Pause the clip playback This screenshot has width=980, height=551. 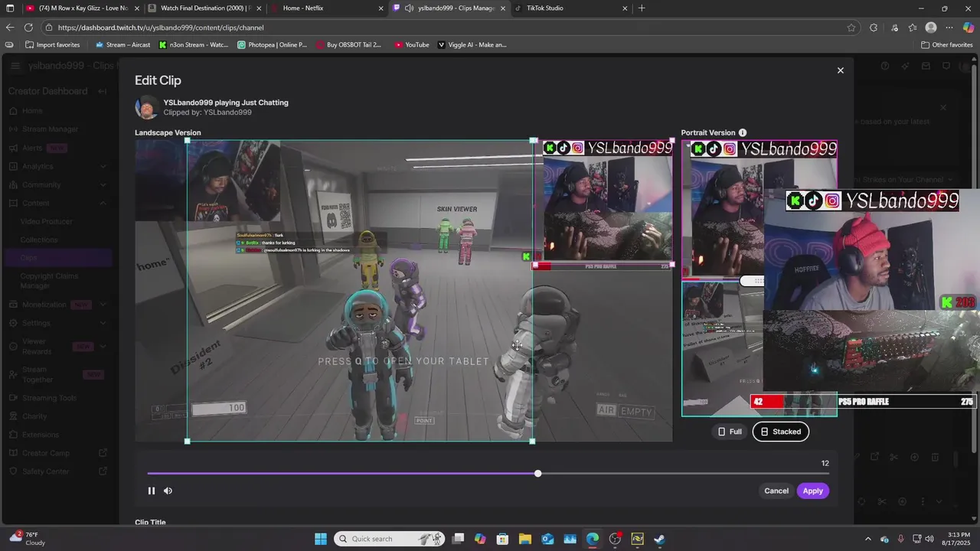point(152,491)
